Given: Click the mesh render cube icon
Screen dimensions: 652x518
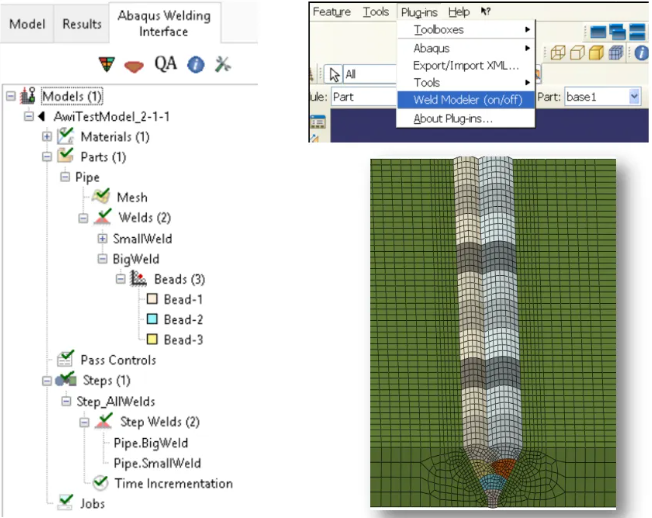Looking at the screenshot, I should [616, 53].
